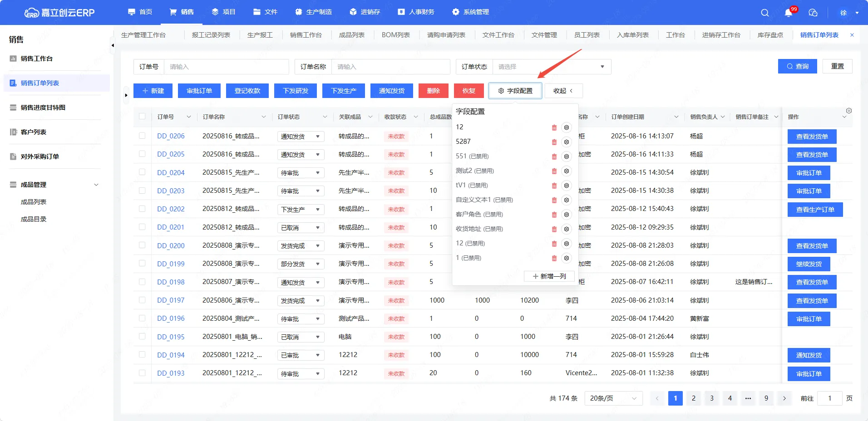Click trash icon for 收货地址 field

coord(554,229)
